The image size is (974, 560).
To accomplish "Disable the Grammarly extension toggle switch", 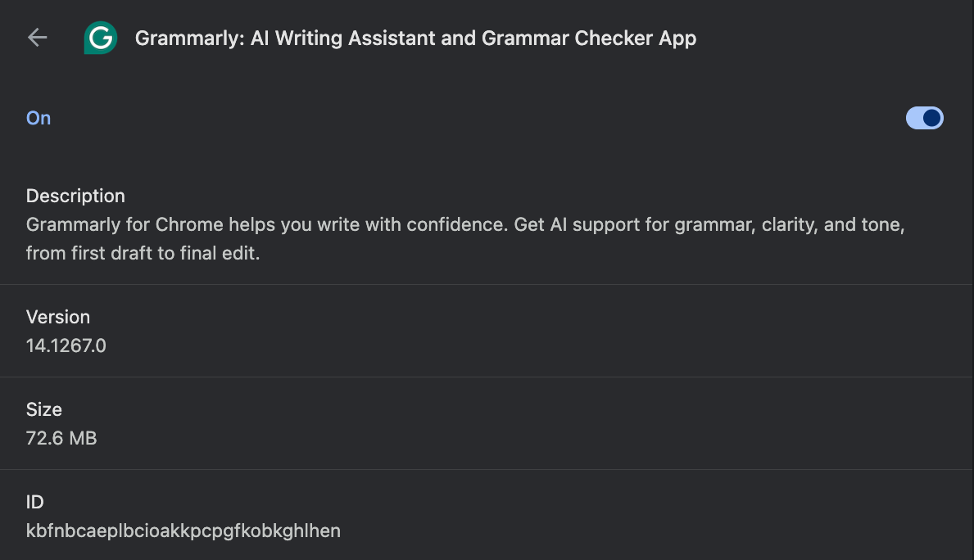I will (x=924, y=119).
